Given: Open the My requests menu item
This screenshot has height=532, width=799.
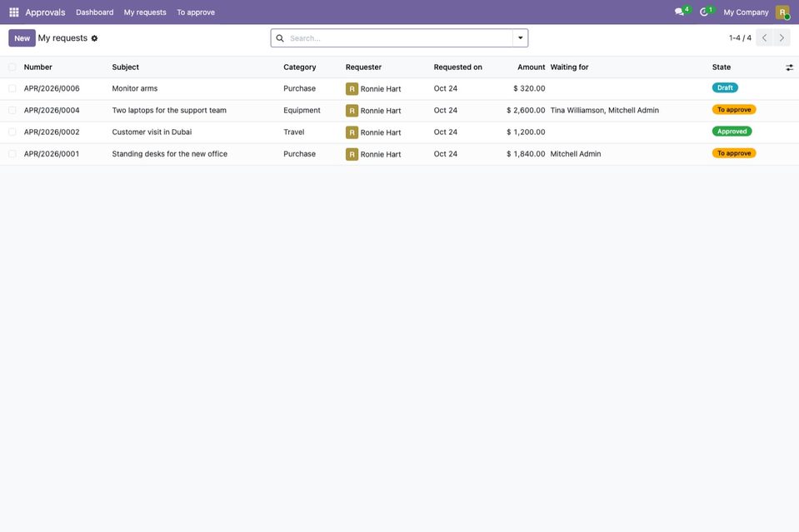Looking at the screenshot, I should tap(145, 12).
